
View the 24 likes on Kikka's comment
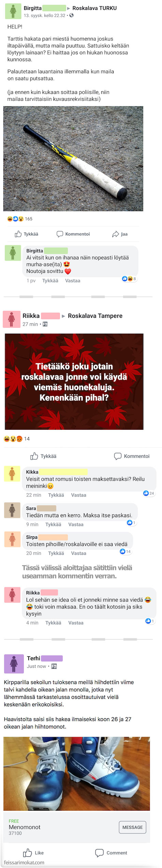[149, 493]
